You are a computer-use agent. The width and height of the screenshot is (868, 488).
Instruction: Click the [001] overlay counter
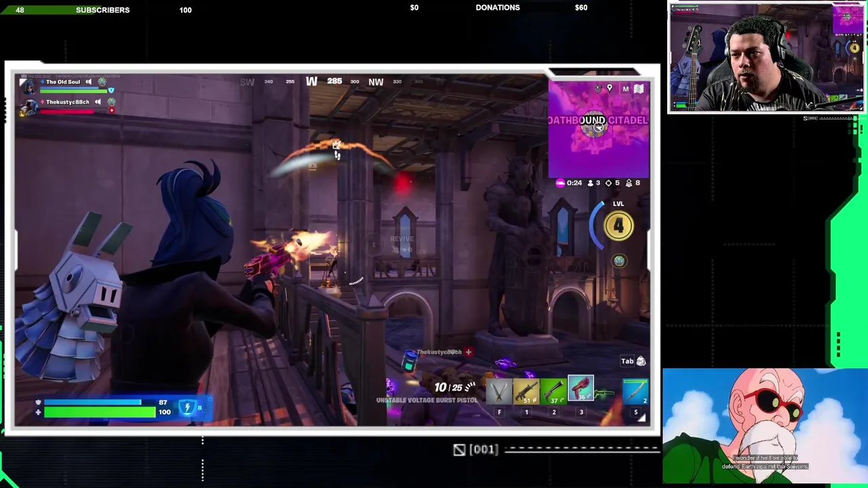pos(484,449)
